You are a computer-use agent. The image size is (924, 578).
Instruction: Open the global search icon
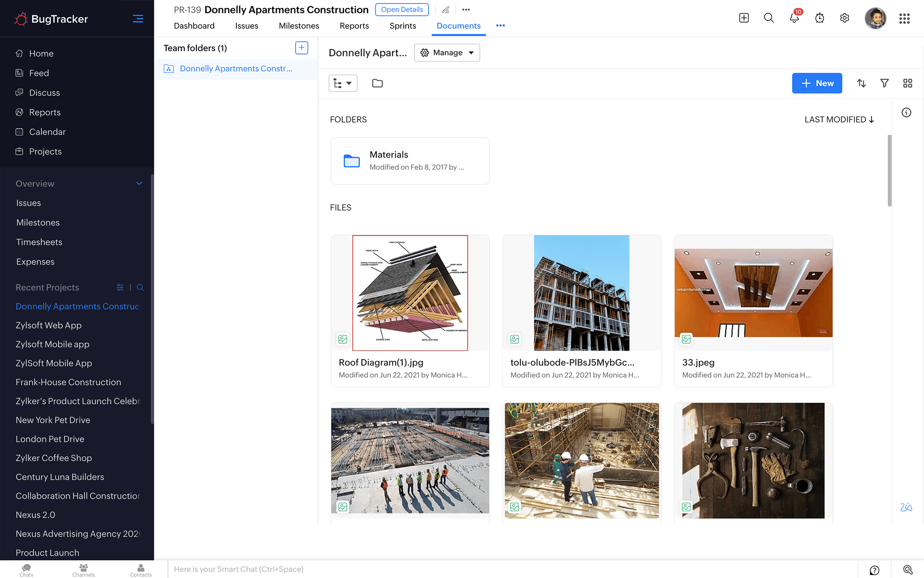click(x=769, y=18)
